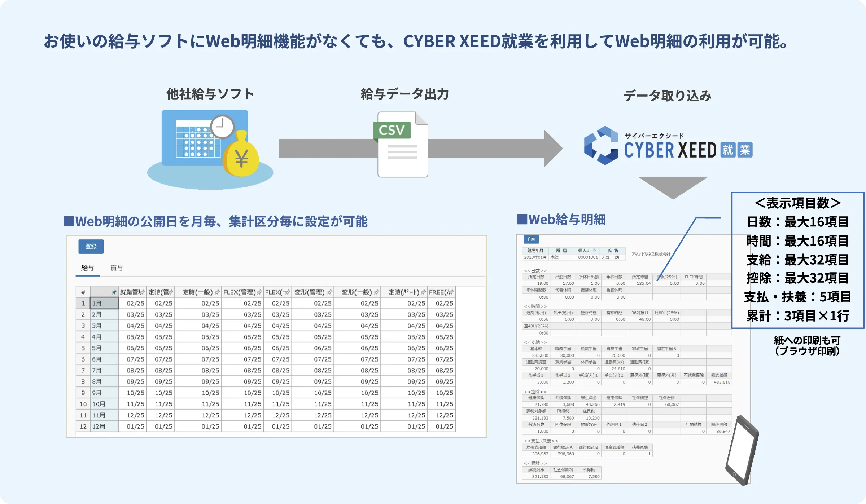Click the pin icon in the 定時(管 column header
This screenshot has height=504, width=866.
click(171, 292)
